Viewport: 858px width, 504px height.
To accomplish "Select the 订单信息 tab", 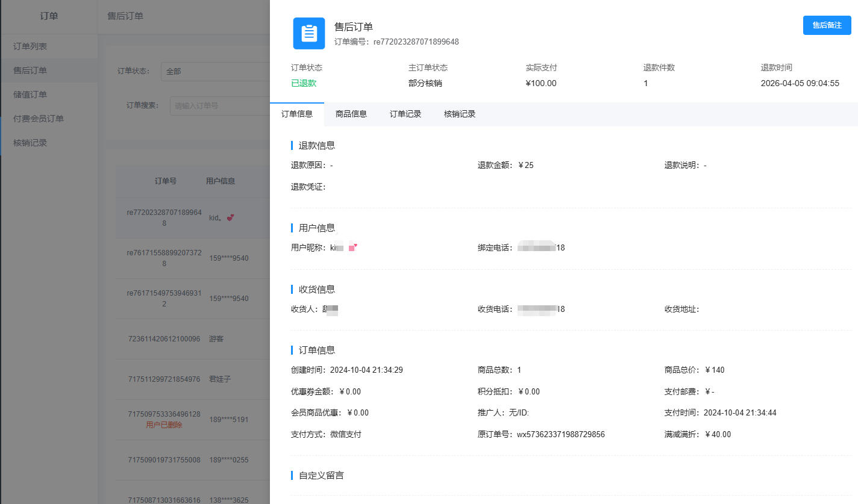I will 296,114.
